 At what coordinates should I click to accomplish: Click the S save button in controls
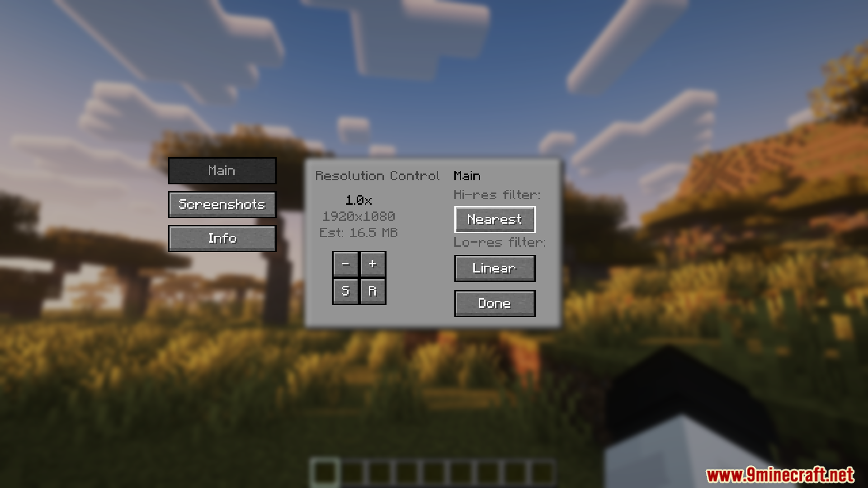[x=345, y=291]
